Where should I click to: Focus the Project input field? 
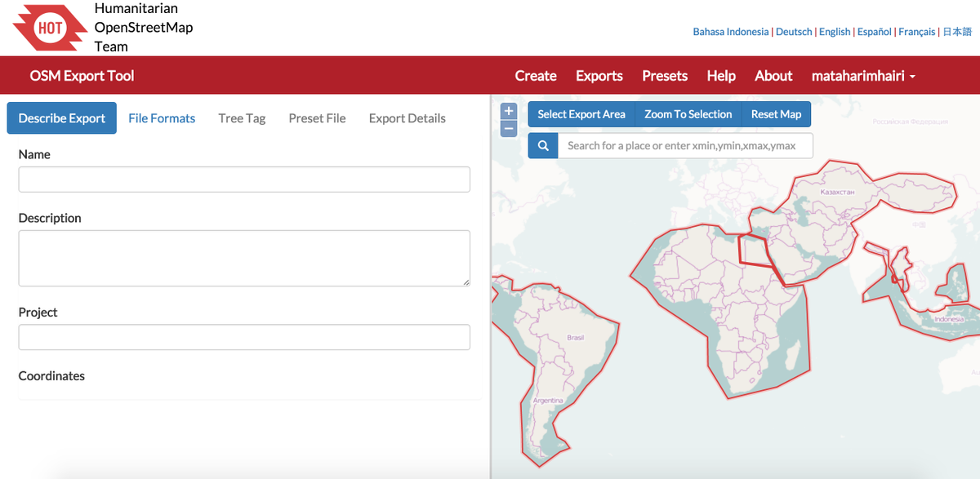tap(244, 337)
